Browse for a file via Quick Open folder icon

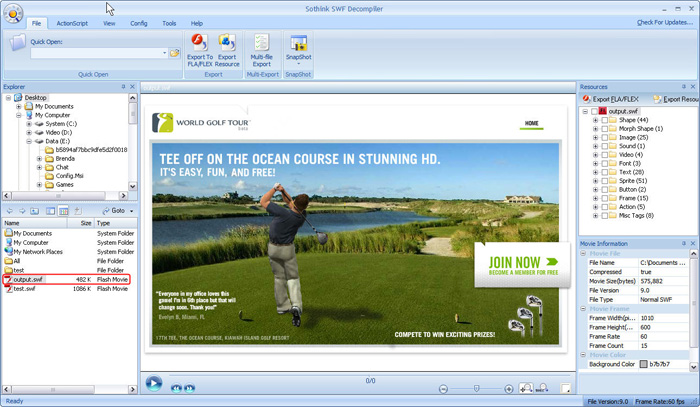(175, 53)
